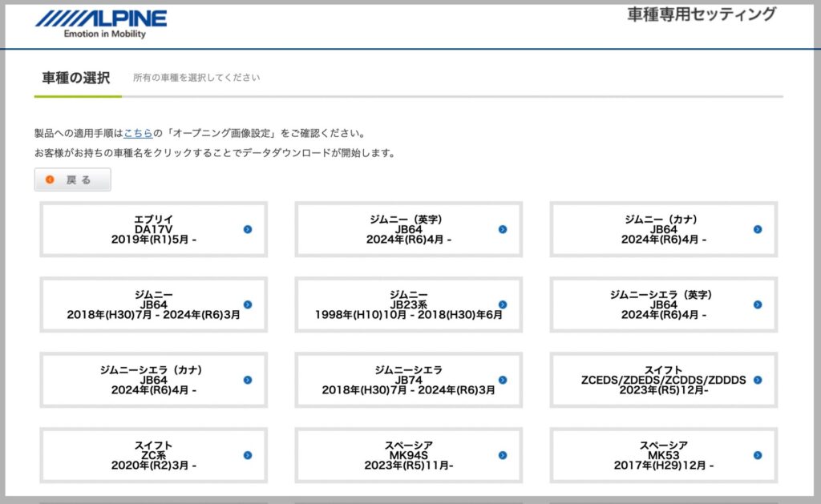Viewport: 821px width, 504px height.
Task: Open the こちら instructions link
Action: point(138,133)
